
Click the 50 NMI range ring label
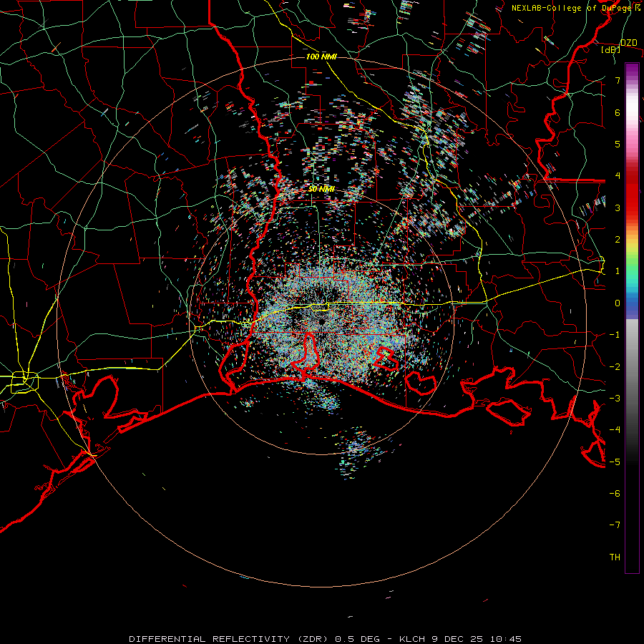pyautogui.click(x=321, y=190)
